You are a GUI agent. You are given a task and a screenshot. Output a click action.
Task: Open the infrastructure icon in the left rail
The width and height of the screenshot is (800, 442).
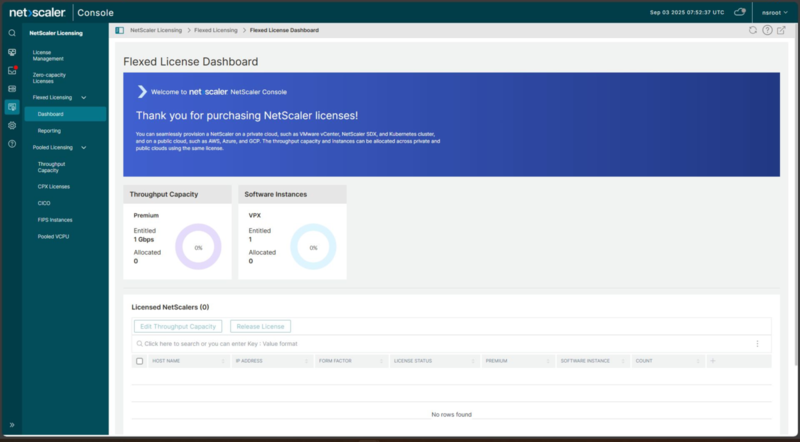(x=12, y=52)
